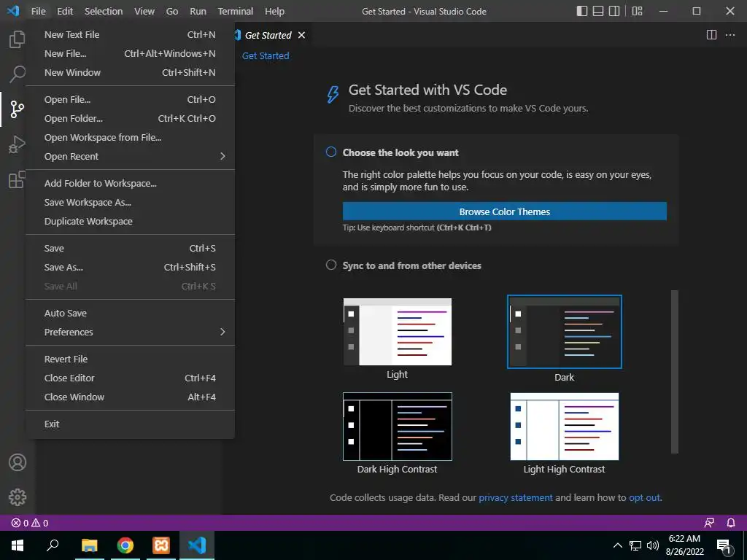Screen dimensions: 747x560
Task: Choose New Window from File menu
Action: (130, 72)
